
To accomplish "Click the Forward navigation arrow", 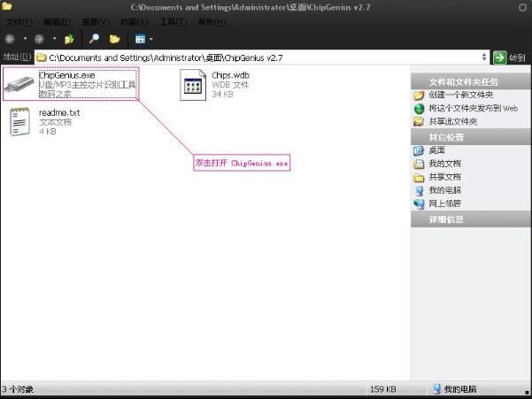I will pos(39,39).
